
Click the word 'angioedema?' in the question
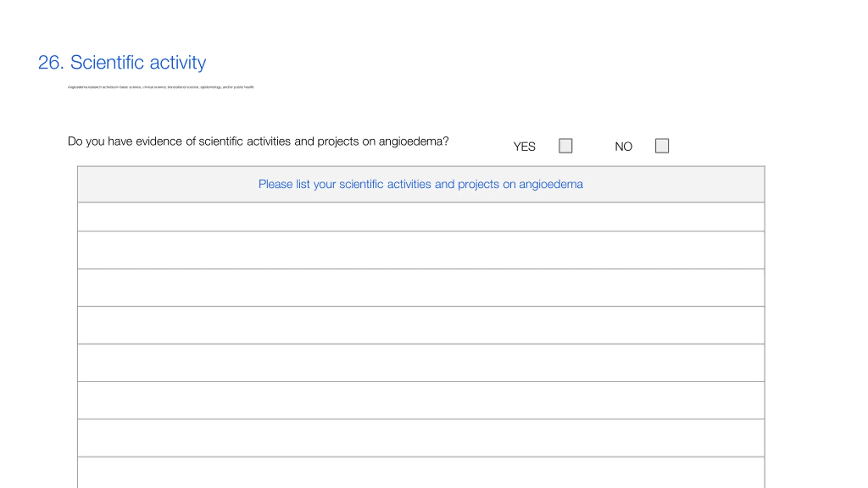pos(414,142)
